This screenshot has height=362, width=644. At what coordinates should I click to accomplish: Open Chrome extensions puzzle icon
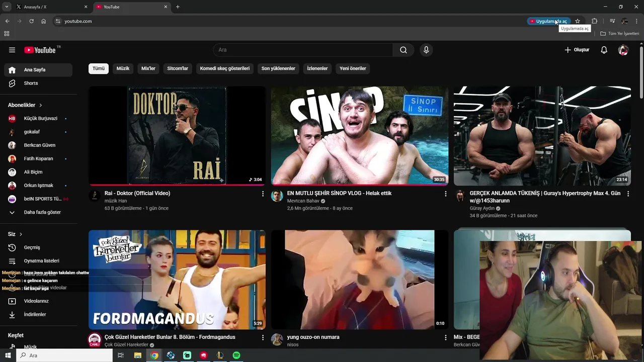[x=594, y=21]
